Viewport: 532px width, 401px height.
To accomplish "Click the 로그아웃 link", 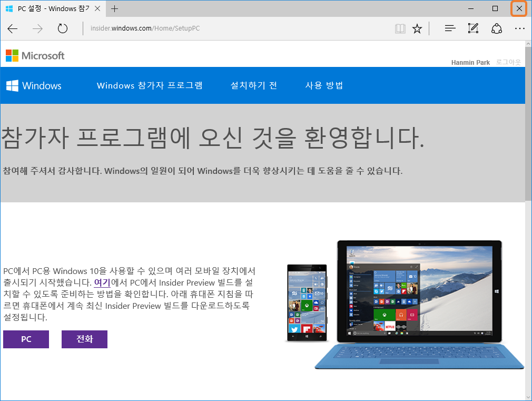I will point(508,62).
